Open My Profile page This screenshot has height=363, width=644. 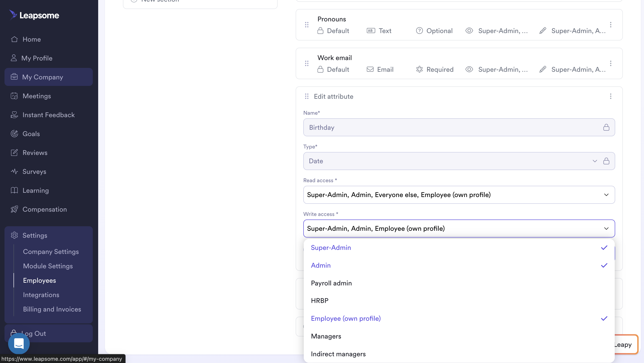[37, 58]
